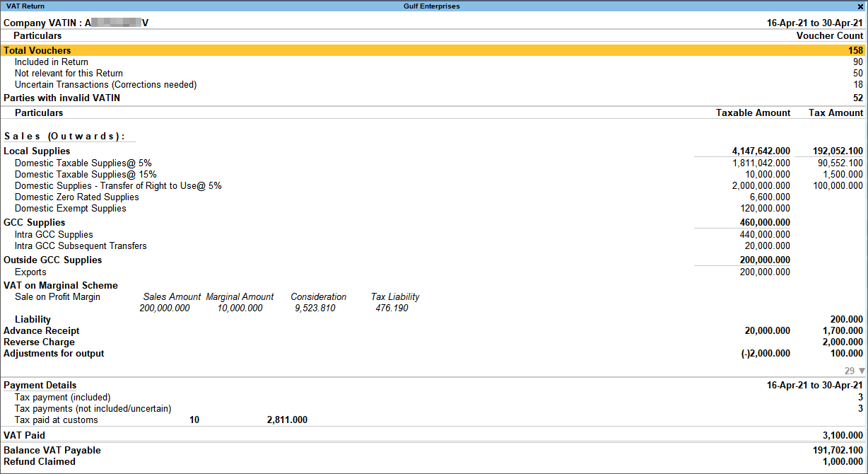Viewport: 868px width, 474px height.
Task: Open Domestic Taxable Supplies@ 5% row
Action: pyautogui.click(x=83, y=163)
